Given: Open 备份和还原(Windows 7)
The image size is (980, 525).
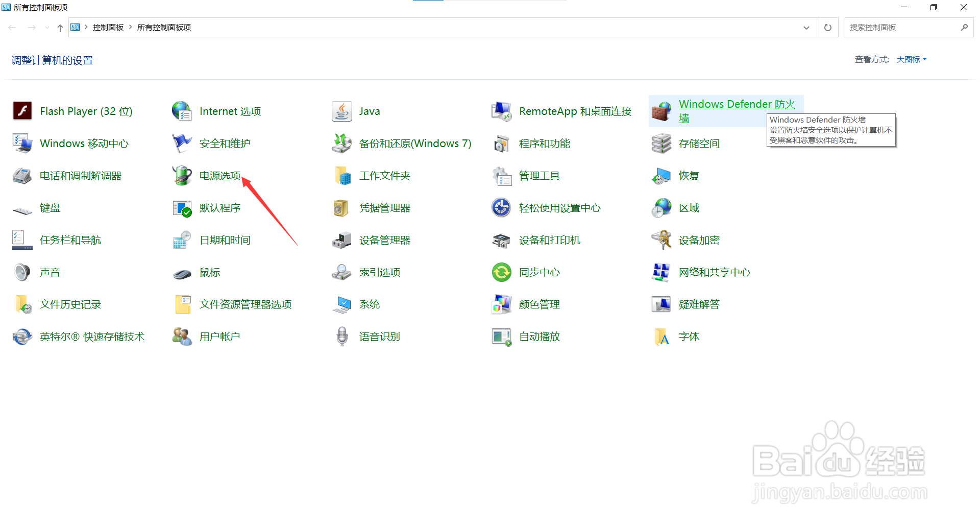Looking at the screenshot, I should [415, 143].
